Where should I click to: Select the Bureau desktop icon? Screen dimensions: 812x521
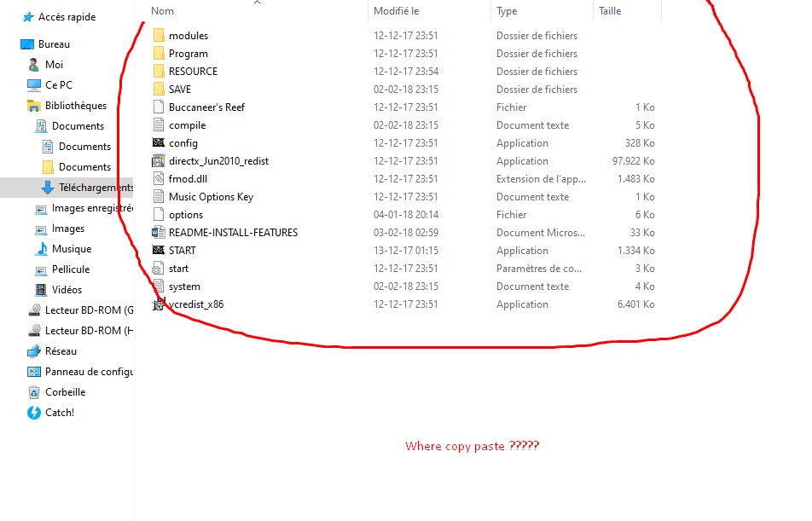[27, 44]
